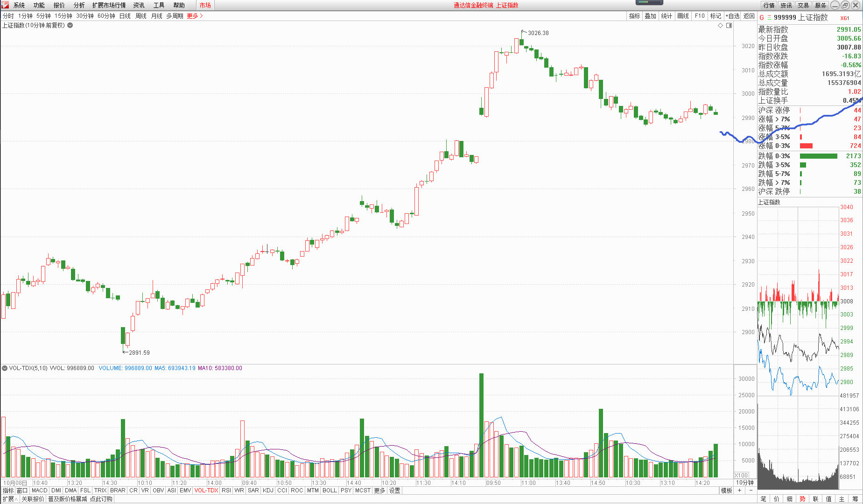Click the diamond icon above the chart
This screenshot has height=504, width=863.
click(x=720, y=25)
